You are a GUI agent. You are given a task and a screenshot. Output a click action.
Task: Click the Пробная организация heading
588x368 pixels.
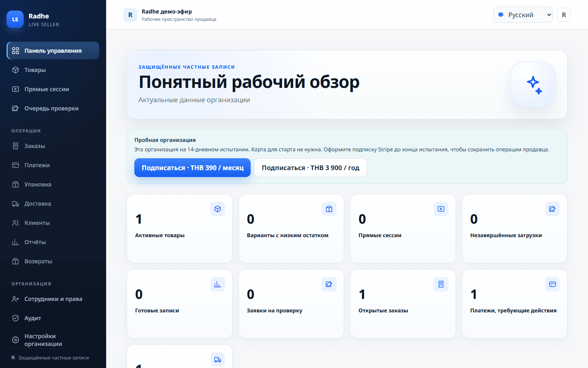165,140
